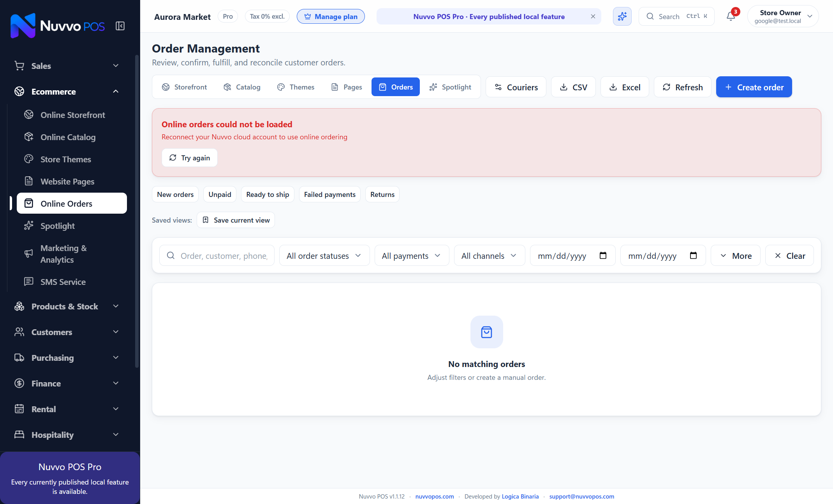Open calendar picker of second date field
This screenshot has height=504, width=833.
(693, 256)
